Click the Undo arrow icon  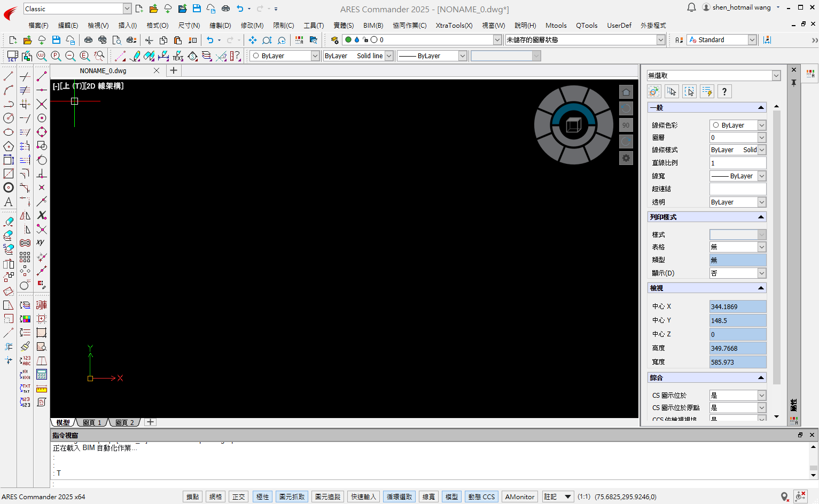210,40
